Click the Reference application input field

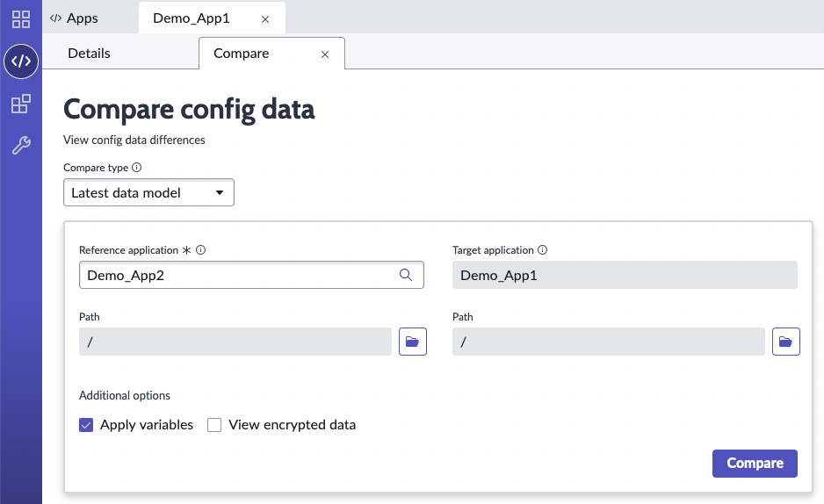click(251, 275)
